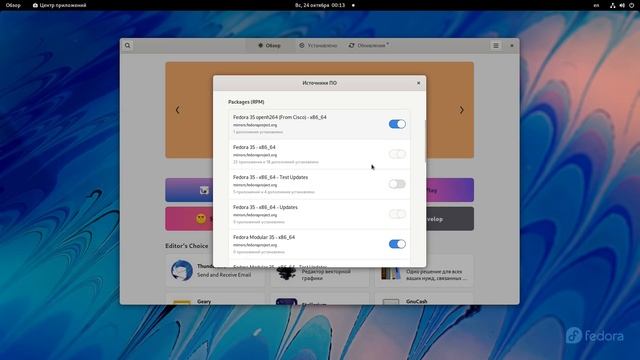
Task: Toggle the Fedora 35 openh264 (From Cisco) repository switch
Action: (x=397, y=124)
